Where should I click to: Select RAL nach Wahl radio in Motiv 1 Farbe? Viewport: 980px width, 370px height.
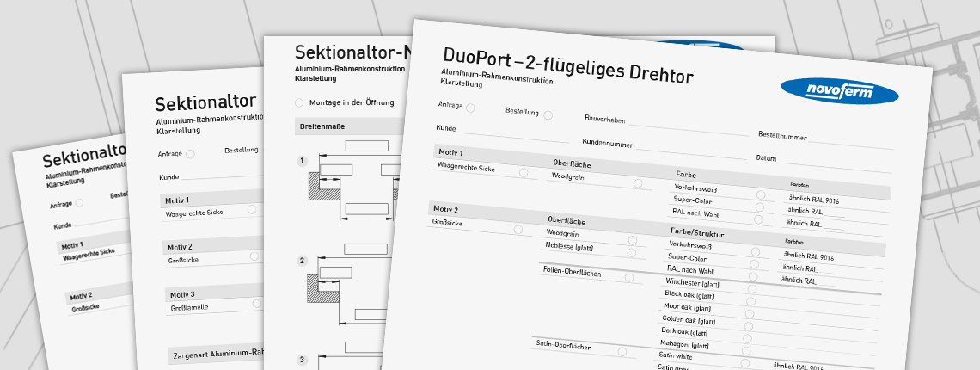coord(758,219)
